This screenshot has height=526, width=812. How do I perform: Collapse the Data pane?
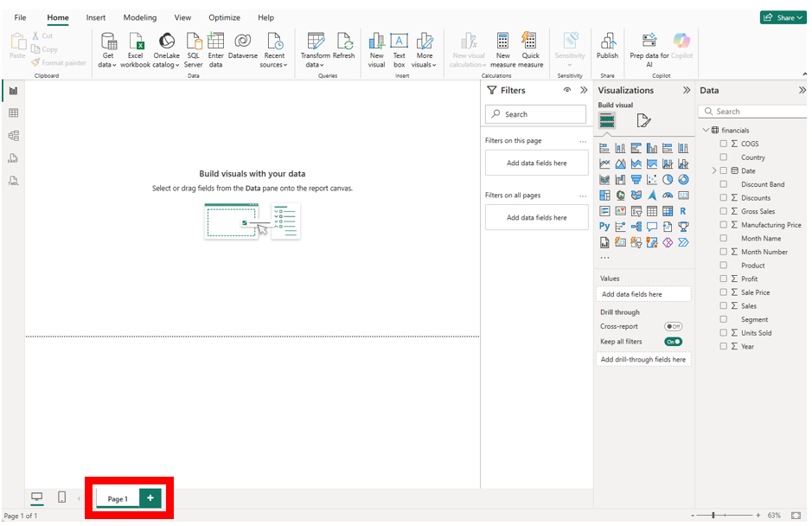tap(802, 90)
